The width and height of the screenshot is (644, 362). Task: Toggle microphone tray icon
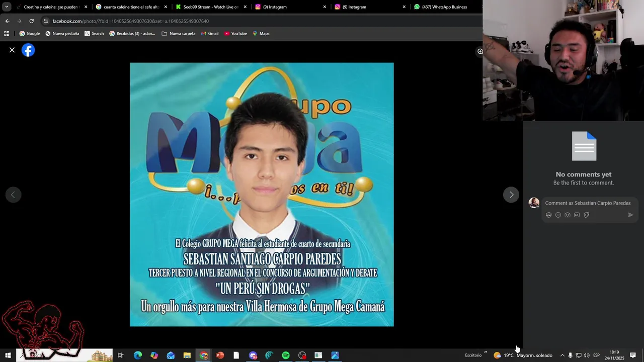pos(570,355)
